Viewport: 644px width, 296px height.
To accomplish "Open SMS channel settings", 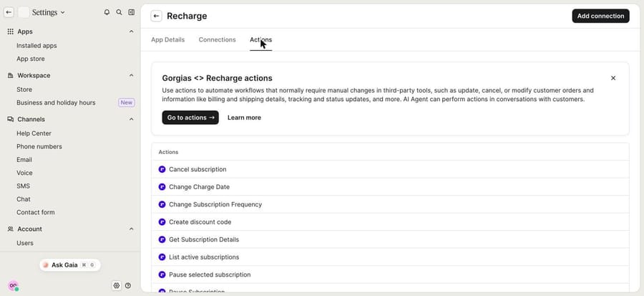I will 24,186.
